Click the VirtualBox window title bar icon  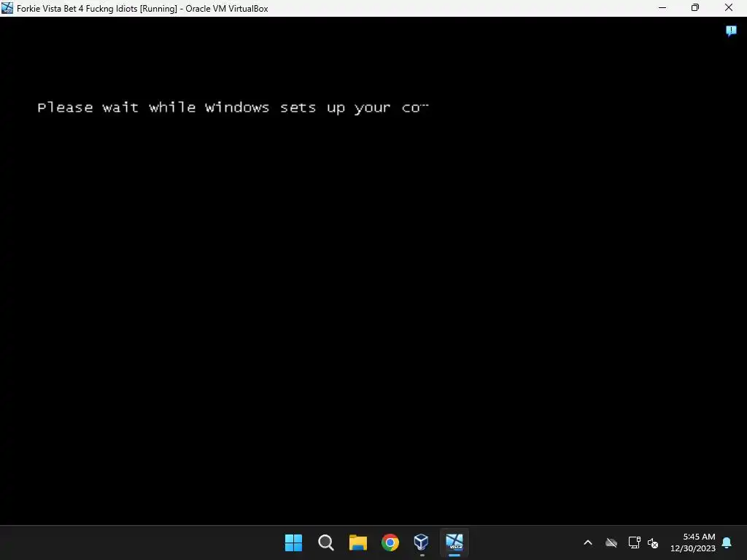pyautogui.click(x=7, y=8)
